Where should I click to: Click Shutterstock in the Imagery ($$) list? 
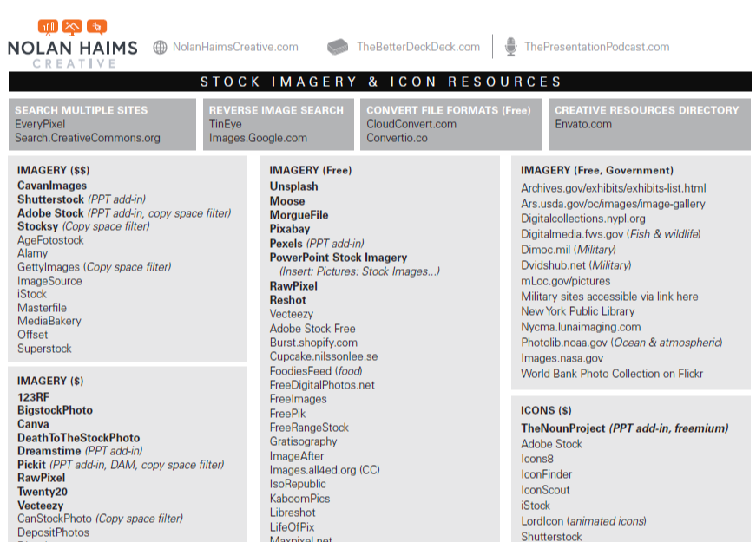pos(50,199)
